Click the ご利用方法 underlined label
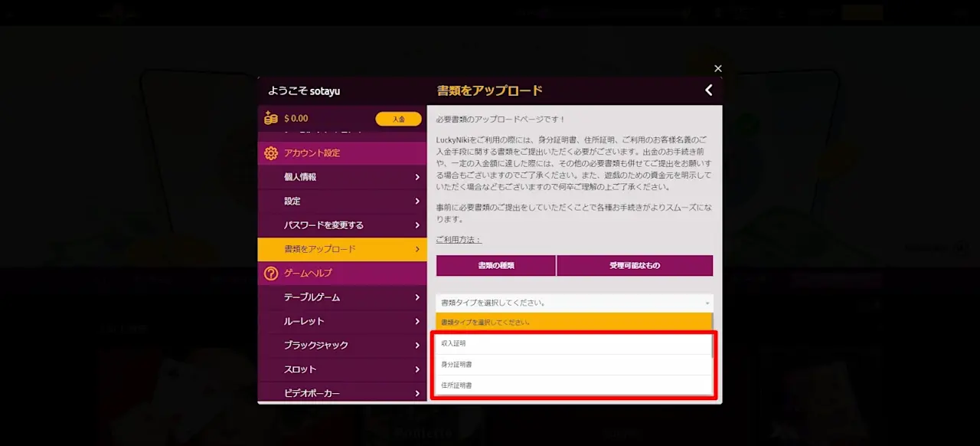The height and width of the screenshot is (446, 980). coord(459,240)
